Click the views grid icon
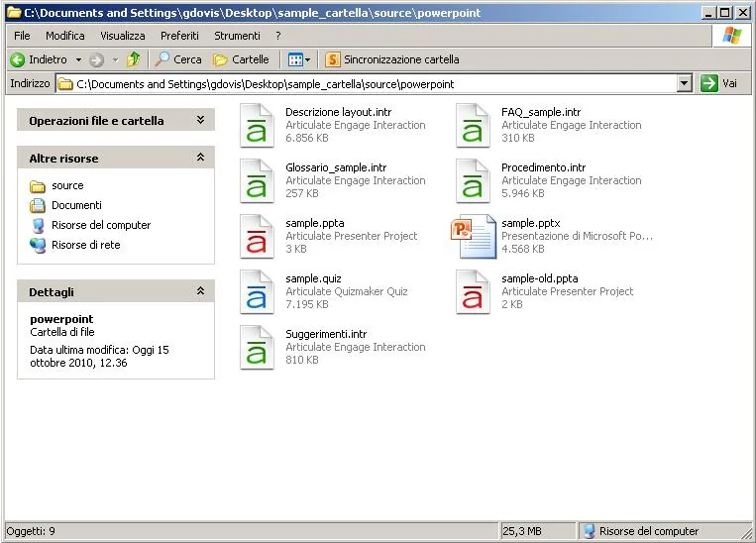The height and width of the screenshot is (543, 756). point(295,59)
